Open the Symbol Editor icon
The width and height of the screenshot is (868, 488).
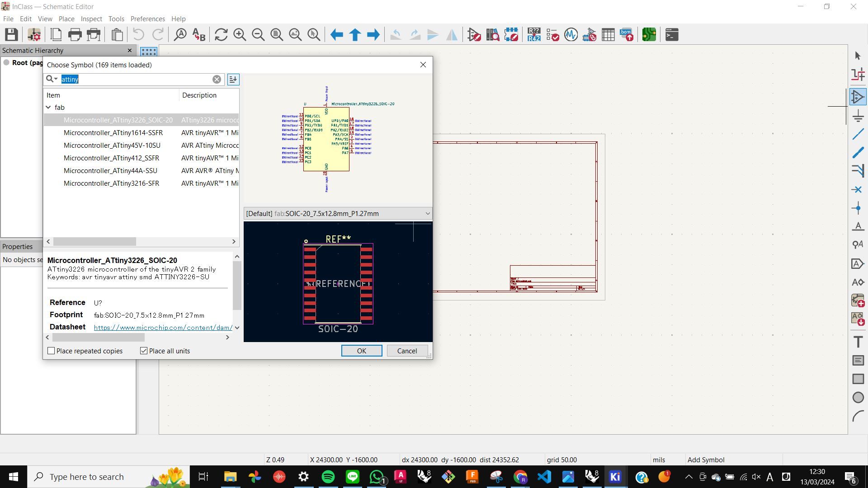474,34
